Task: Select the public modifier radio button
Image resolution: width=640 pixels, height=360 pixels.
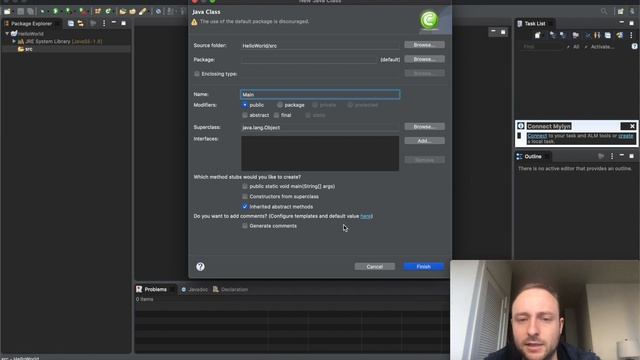Action: pos(245,105)
